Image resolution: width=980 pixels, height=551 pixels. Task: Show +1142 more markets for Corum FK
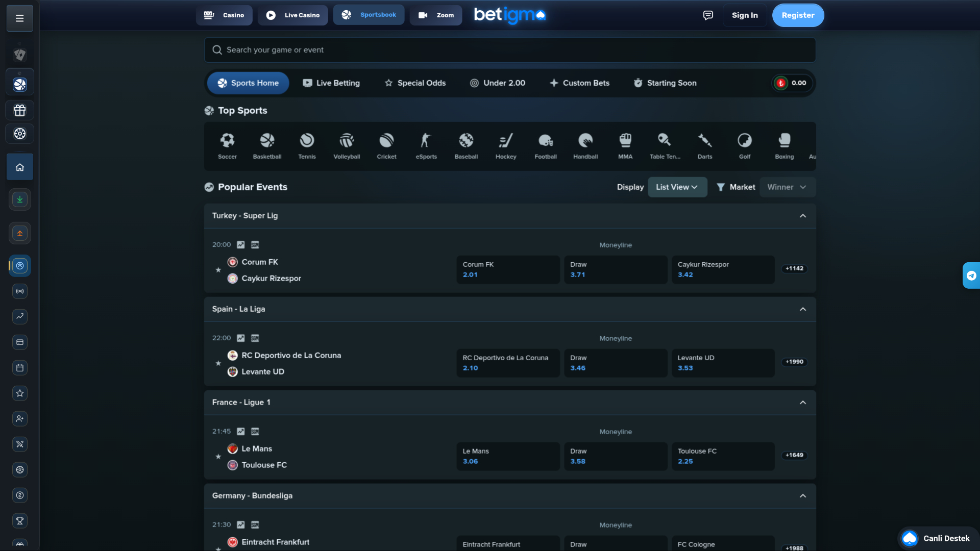click(794, 269)
